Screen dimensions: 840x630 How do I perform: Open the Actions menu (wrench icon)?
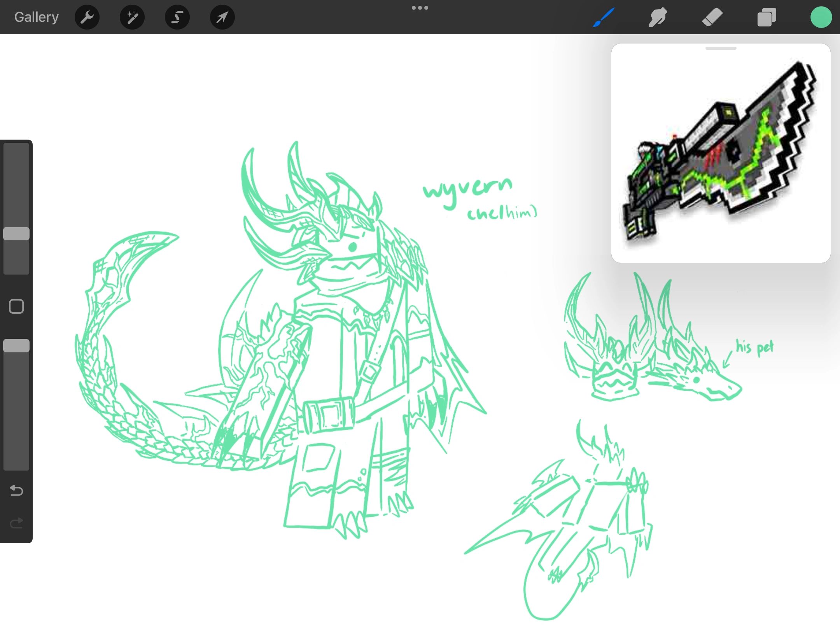coord(87,17)
